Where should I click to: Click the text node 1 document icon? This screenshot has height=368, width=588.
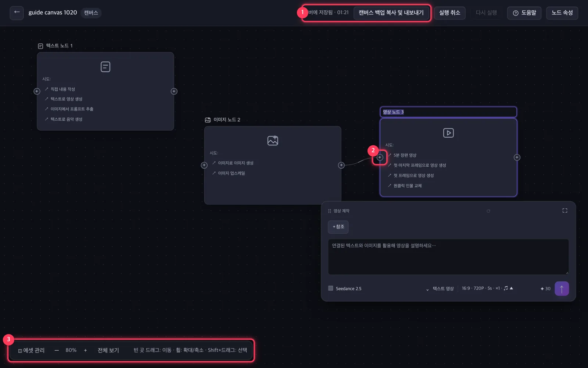click(x=105, y=67)
